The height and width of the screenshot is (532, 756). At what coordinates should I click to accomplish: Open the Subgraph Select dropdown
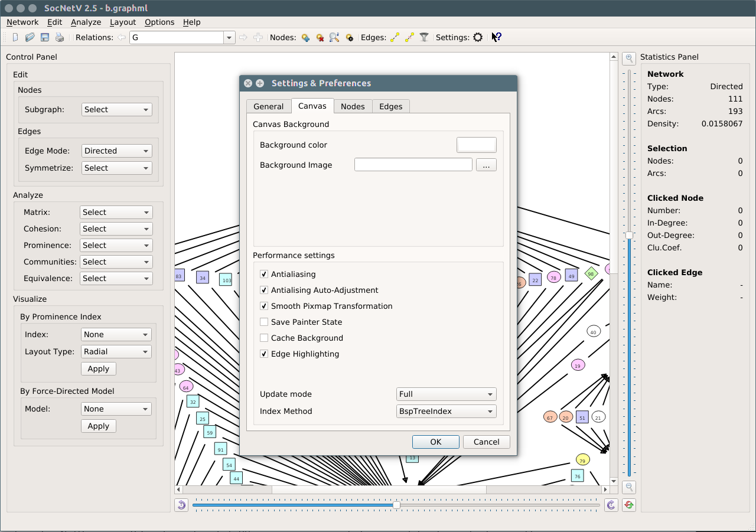click(x=116, y=109)
